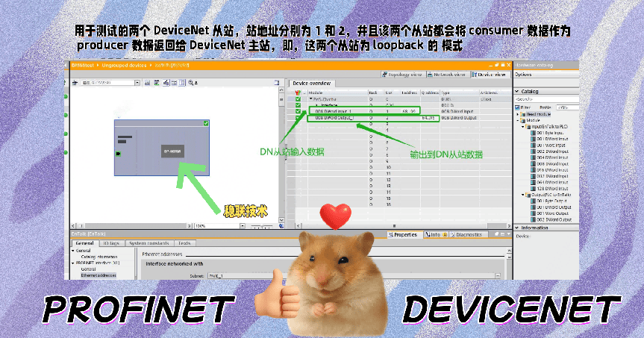The image size is (644, 338).
Task: Click green status checkmark of 008 DWord Input_1 row
Action: click(298, 111)
